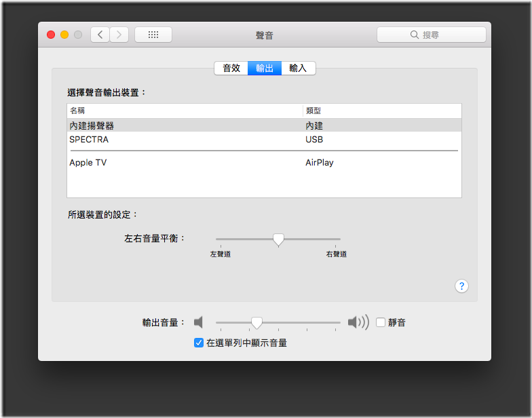This screenshot has height=418, width=532.
Task: Click the 左右音量平衡 balance slider knob
Action: click(278, 239)
